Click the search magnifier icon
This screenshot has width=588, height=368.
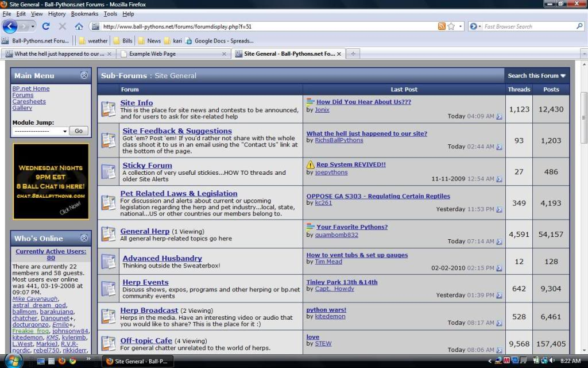(579, 26)
